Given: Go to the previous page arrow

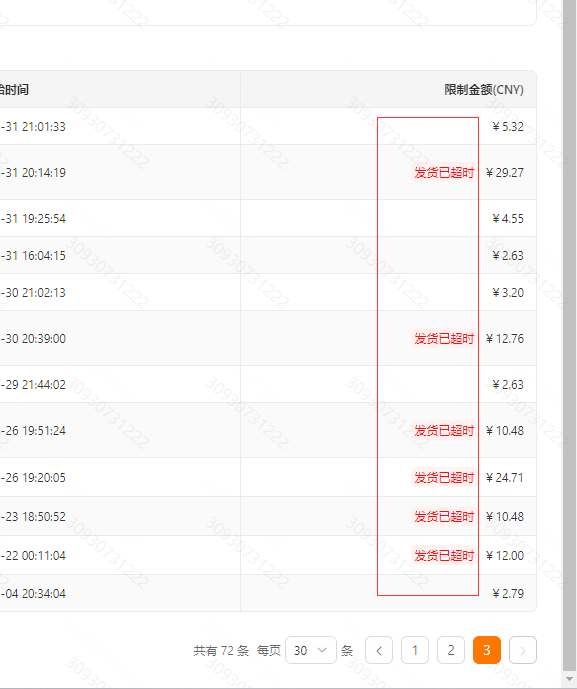Looking at the screenshot, I should click(x=379, y=650).
